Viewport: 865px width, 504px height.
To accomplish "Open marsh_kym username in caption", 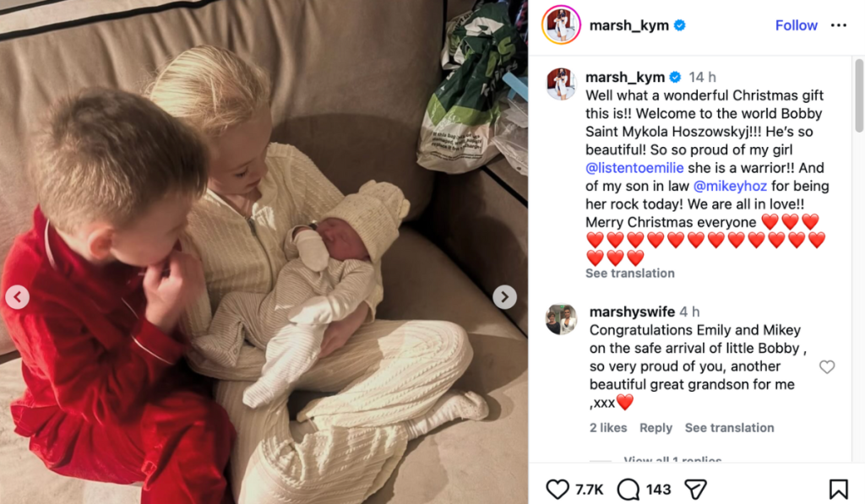I will point(625,77).
